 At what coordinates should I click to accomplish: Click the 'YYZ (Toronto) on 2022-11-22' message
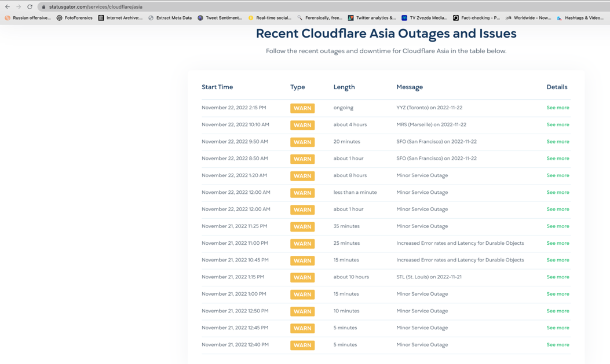(x=429, y=108)
